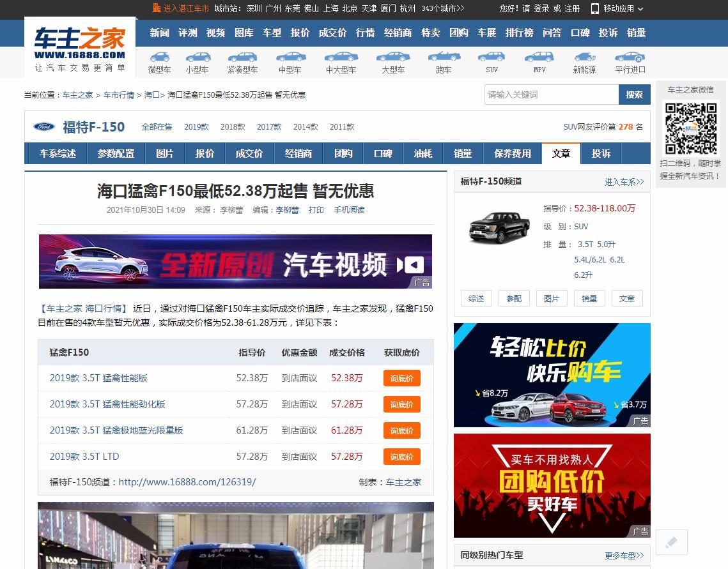The width and height of the screenshot is (728, 569).
Task: Click the 搜索 search button
Action: pyautogui.click(x=634, y=95)
